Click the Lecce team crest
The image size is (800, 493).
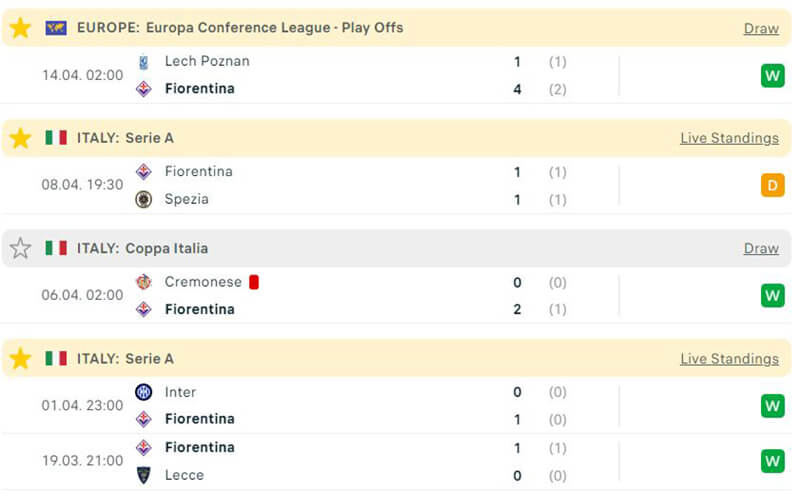[x=144, y=476]
